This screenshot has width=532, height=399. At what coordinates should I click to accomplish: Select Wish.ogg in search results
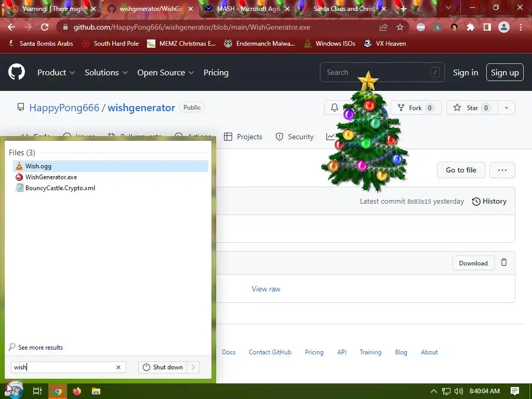(x=111, y=166)
